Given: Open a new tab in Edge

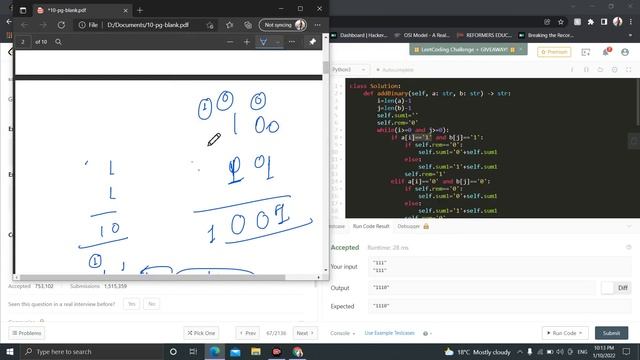Looking at the screenshot, I should (140, 10).
